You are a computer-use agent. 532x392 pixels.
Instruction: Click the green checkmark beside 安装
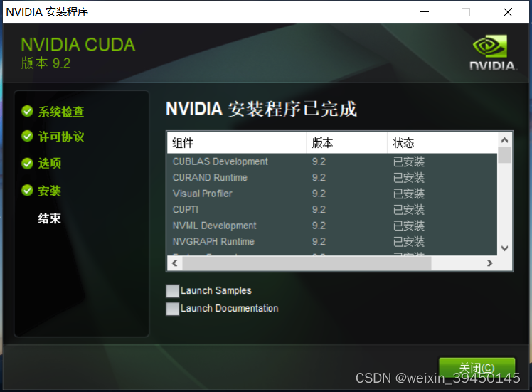coord(27,191)
